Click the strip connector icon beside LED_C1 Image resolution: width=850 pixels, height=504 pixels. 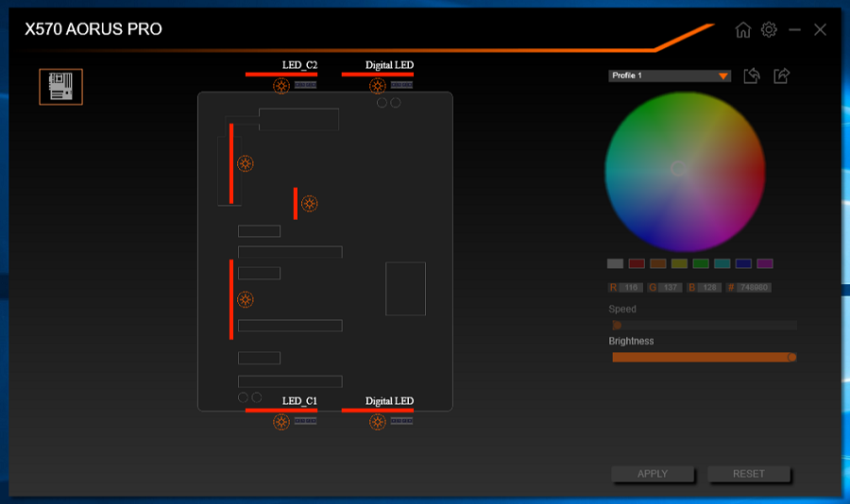click(306, 421)
